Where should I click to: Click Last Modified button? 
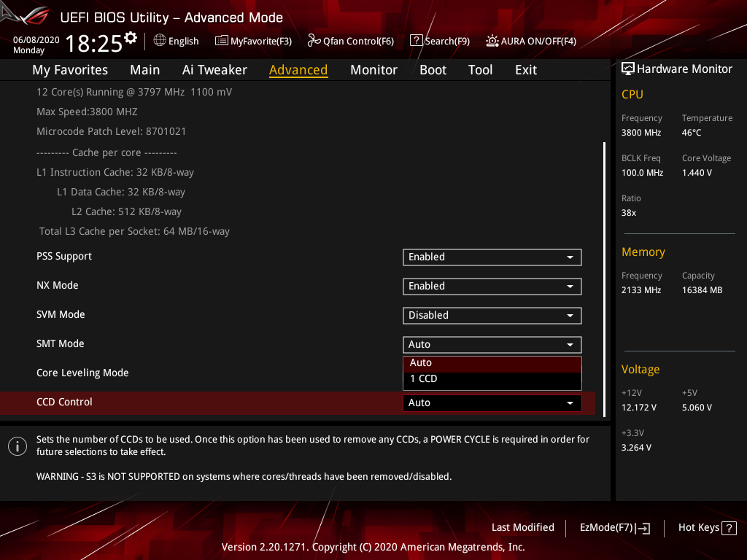click(522, 528)
